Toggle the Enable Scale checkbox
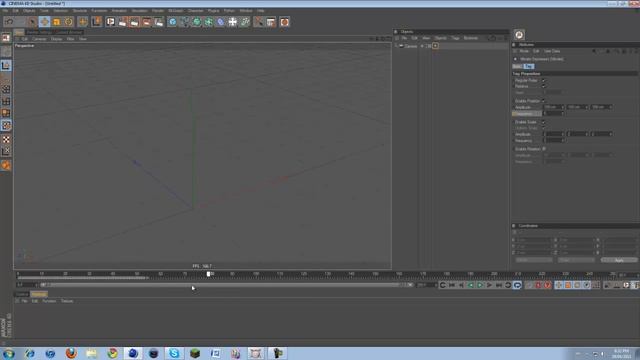This screenshot has height=360, width=640. [x=543, y=122]
